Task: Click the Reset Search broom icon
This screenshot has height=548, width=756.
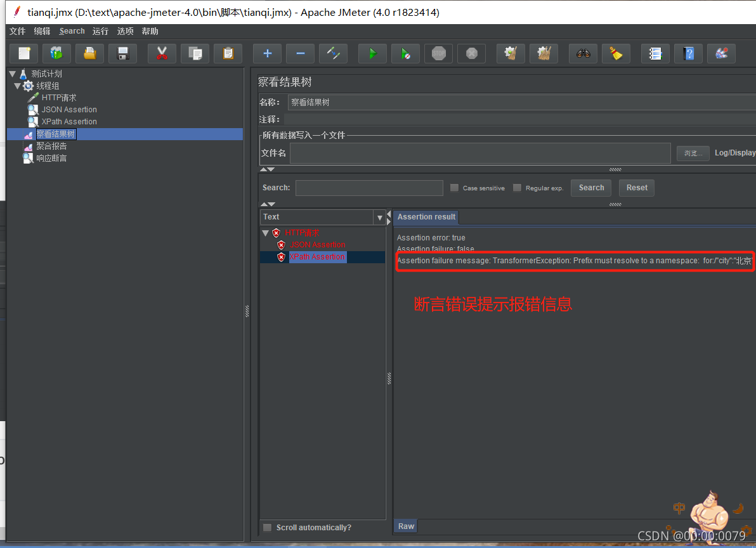Action: [616, 53]
